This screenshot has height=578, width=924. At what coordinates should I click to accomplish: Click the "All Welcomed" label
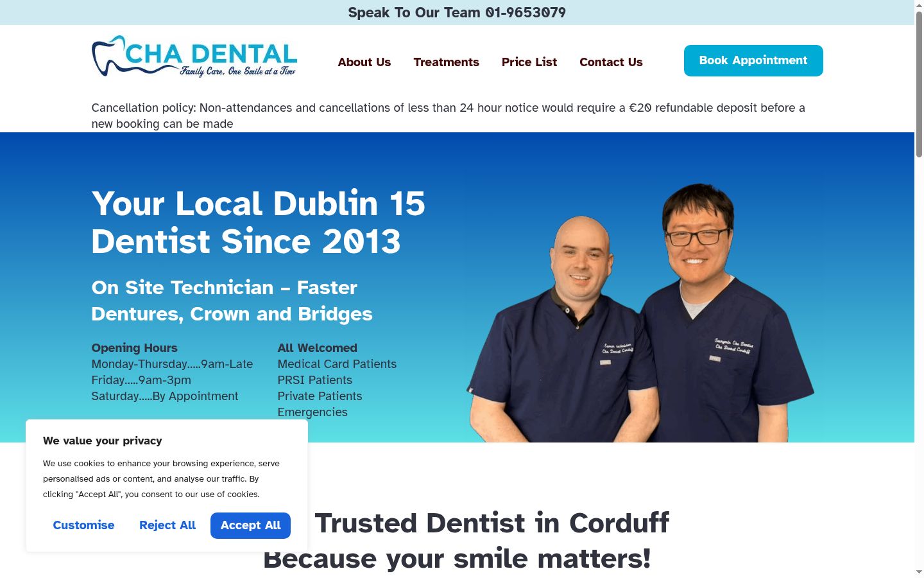(x=318, y=348)
